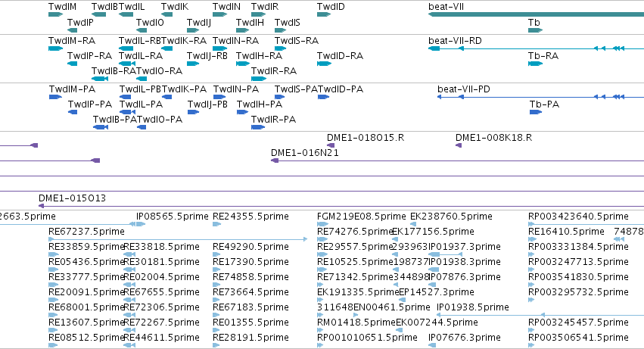644x349 pixels.
Task: Select protein TwdlP-PA
Action: pyautogui.click(x=90, y=104)
